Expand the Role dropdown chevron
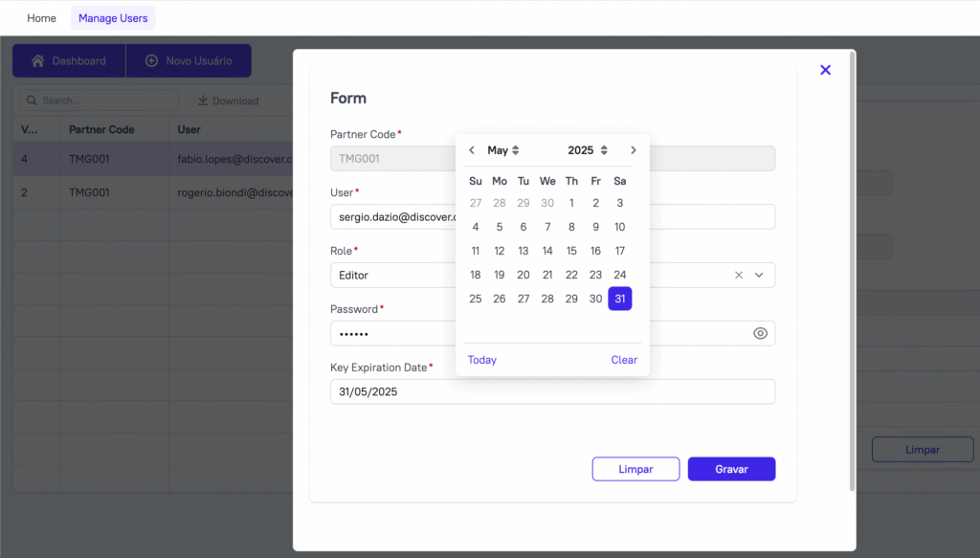Viewport: 980px width, 558px height. (759, 275)
